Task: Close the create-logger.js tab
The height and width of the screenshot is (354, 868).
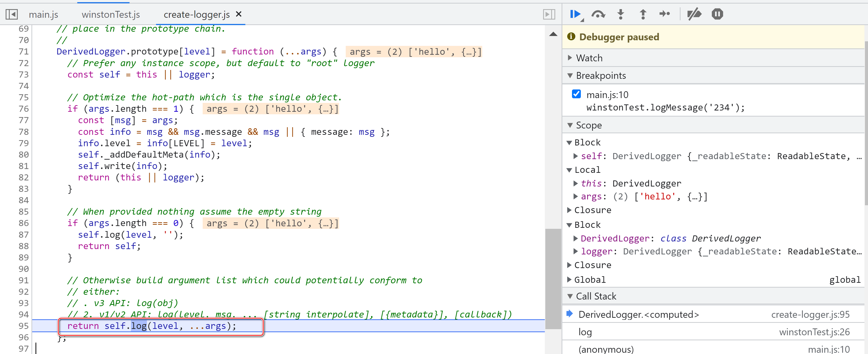Action: (x=239, y=14)
